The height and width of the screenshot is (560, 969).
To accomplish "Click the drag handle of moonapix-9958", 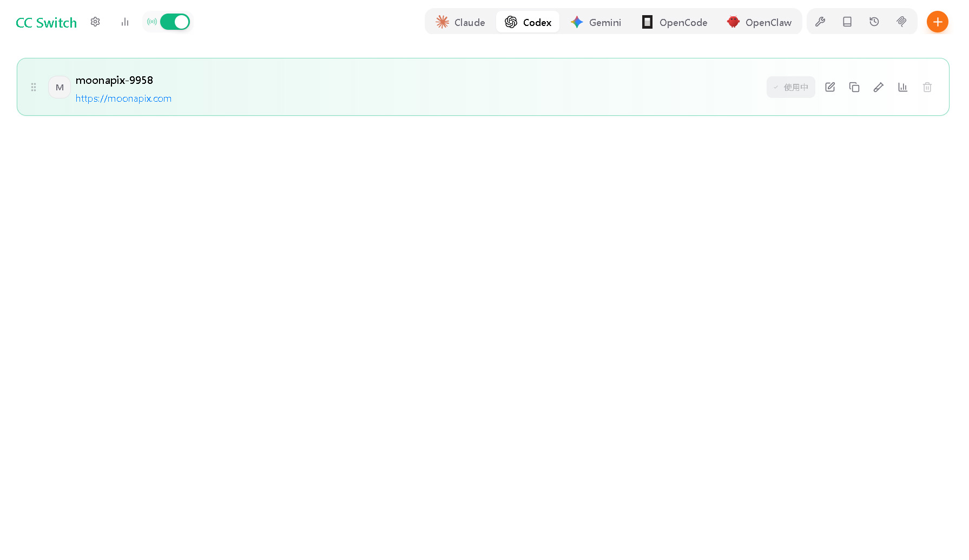I will click(34, 87).
